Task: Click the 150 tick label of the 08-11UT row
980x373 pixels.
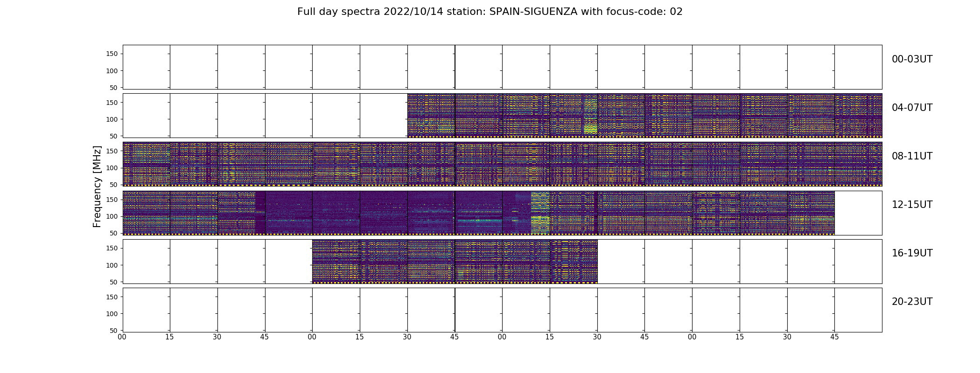Action: coord(112,151)
